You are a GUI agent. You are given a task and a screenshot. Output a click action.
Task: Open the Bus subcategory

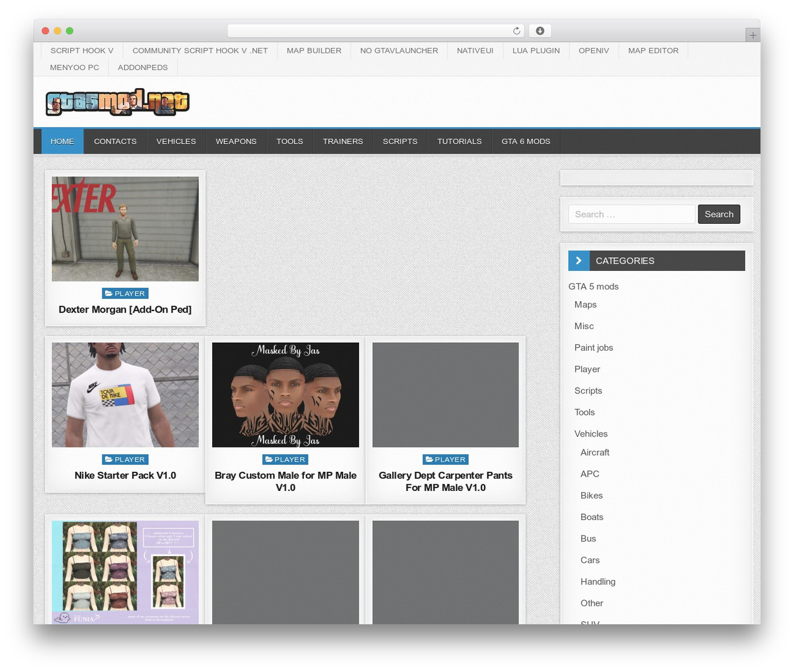(588, 539)
